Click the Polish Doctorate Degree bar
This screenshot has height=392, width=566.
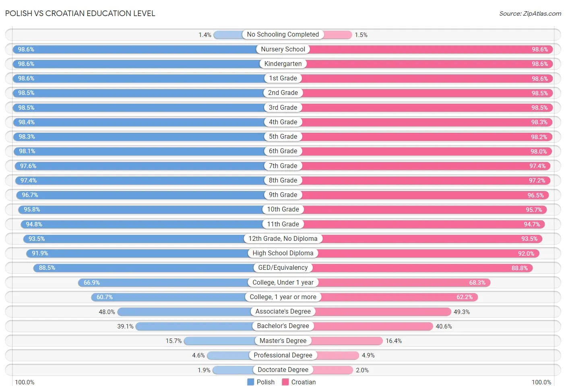[x=248, y=370]
